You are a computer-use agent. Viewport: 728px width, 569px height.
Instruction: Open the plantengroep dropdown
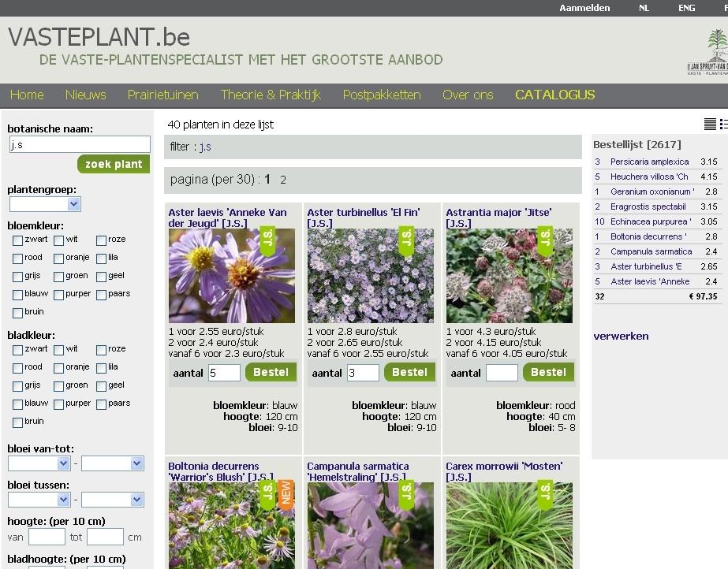(45, 204)
